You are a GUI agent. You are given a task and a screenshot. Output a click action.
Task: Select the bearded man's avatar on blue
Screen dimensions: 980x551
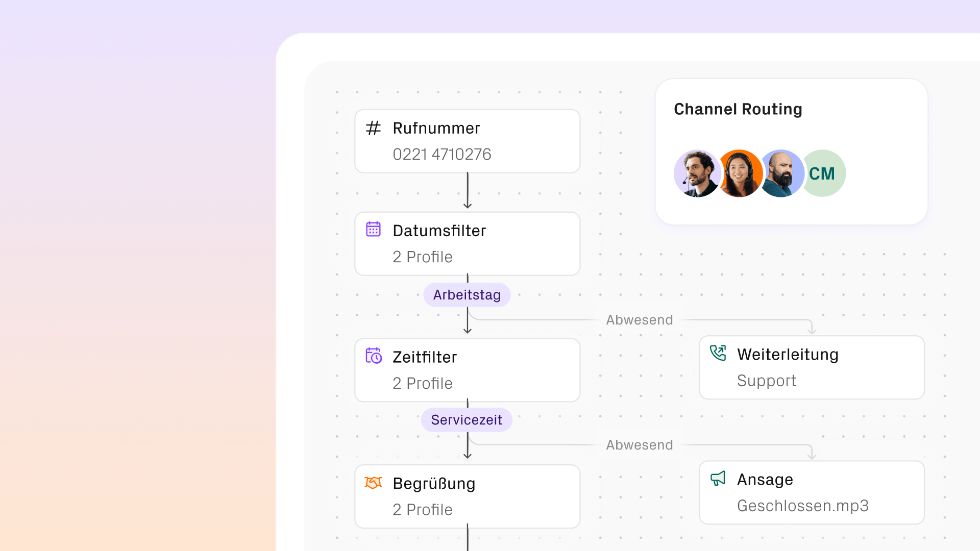click(x=781, y=173)
